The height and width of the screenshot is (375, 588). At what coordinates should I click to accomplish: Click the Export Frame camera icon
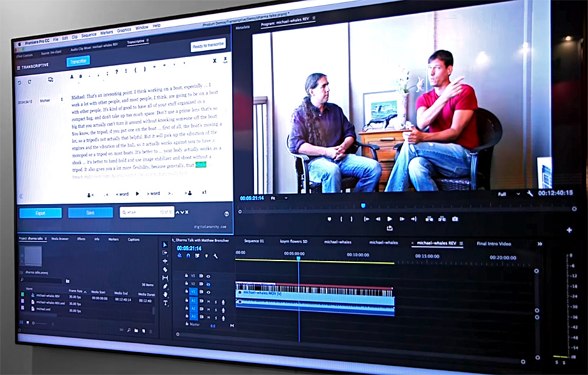[455, 219]
